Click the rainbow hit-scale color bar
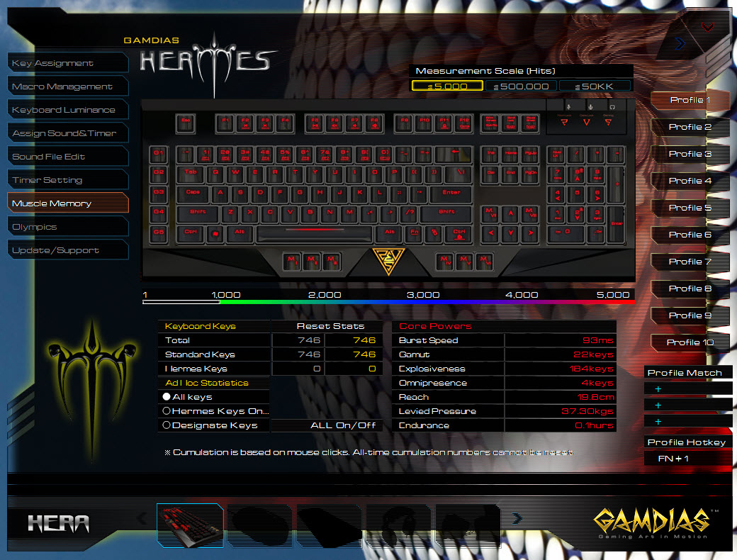The height and width of the screenshot is (560, 737). tap(388, 302)
